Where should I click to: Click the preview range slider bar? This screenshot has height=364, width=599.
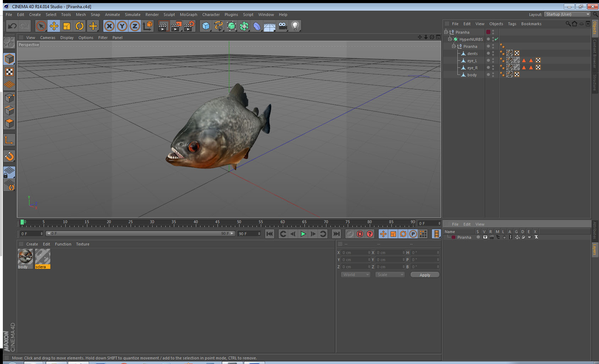point(140,233)
